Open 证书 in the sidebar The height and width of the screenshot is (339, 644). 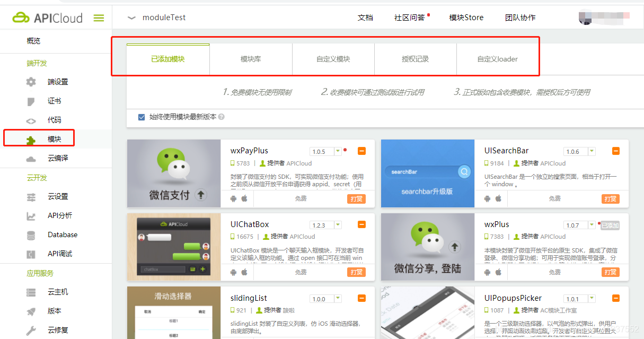pos(54,101)
